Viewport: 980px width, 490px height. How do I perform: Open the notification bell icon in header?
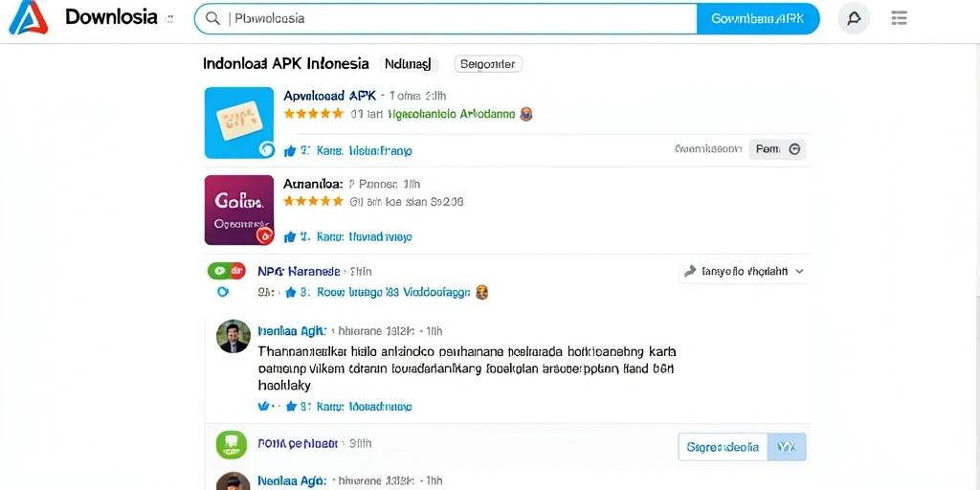click(x=854, y=18)
